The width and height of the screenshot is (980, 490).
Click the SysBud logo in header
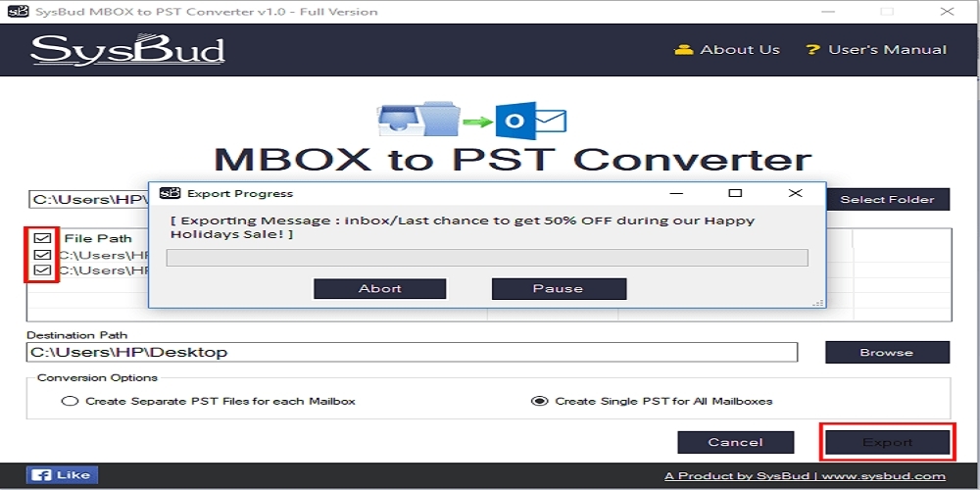(x=127, y=50)
